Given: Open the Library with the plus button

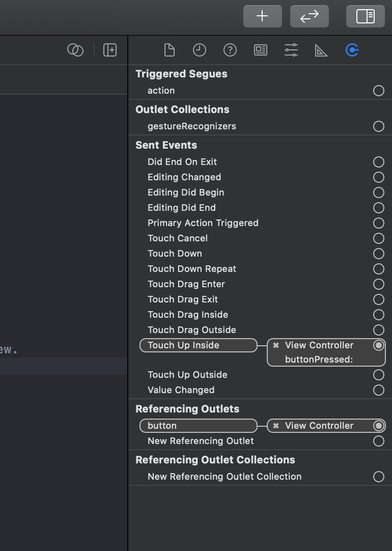Looking at the screenshot, I should 262,16.
